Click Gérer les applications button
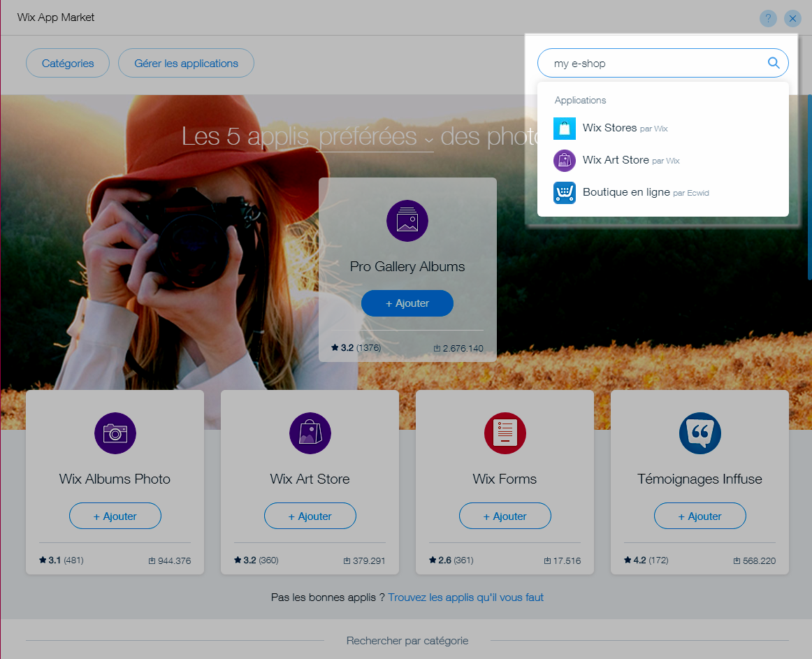 186,63
